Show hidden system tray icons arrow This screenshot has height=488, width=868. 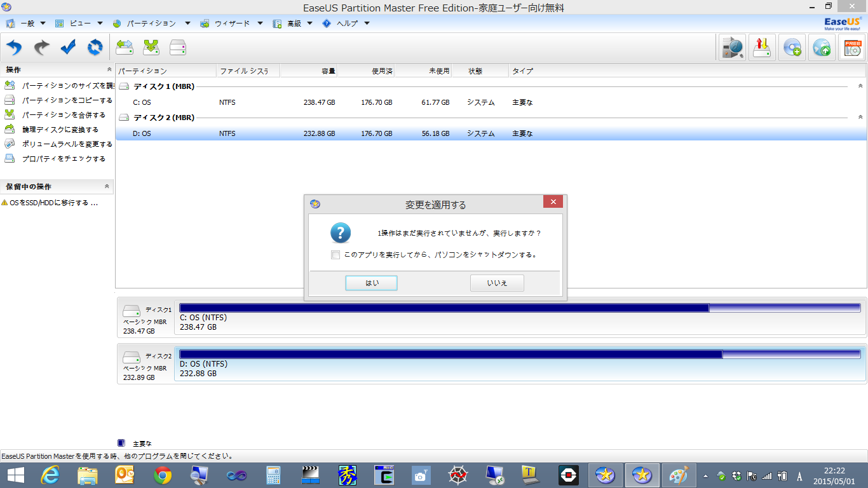705,475
